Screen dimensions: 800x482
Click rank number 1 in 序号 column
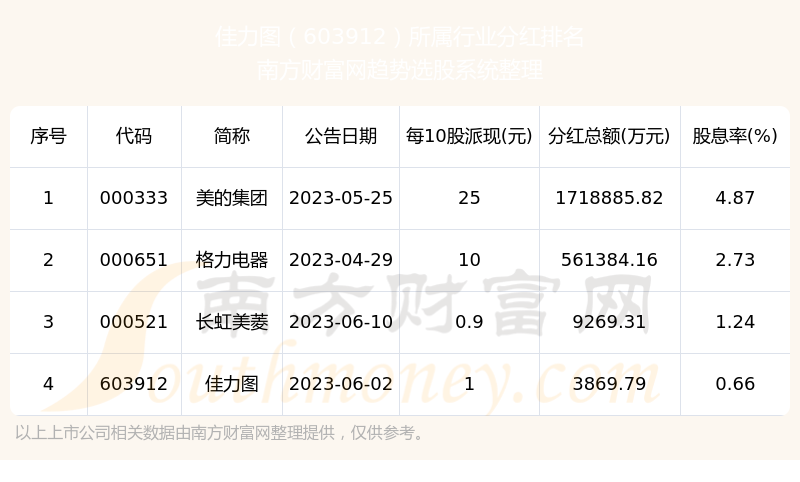pyautogui.click(x=48, y=198)
